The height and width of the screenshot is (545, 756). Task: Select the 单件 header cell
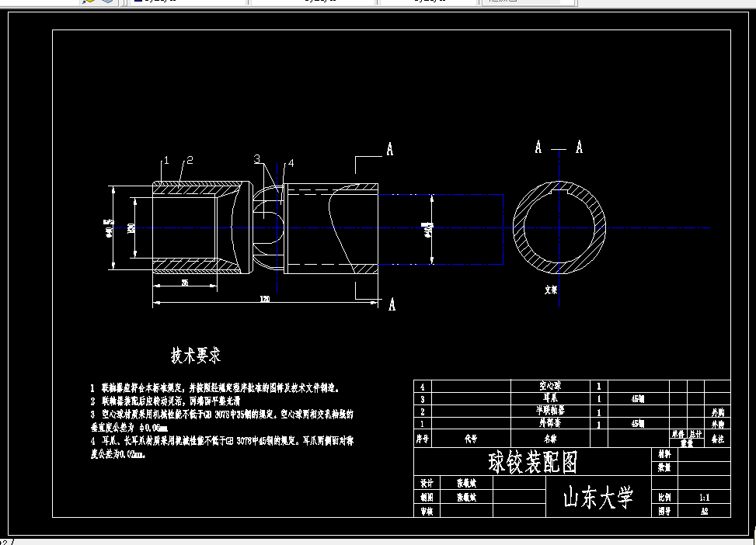(x=678, y=435)
